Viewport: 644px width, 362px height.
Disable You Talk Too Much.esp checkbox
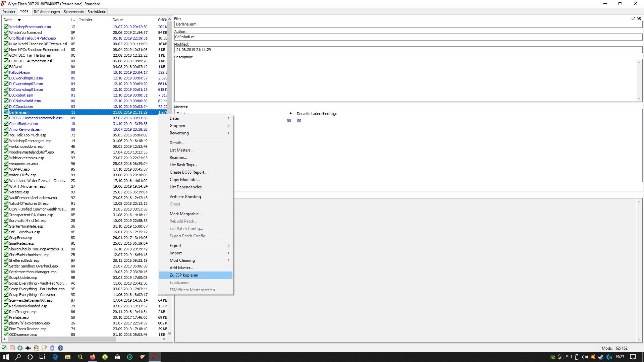point(6,135)
